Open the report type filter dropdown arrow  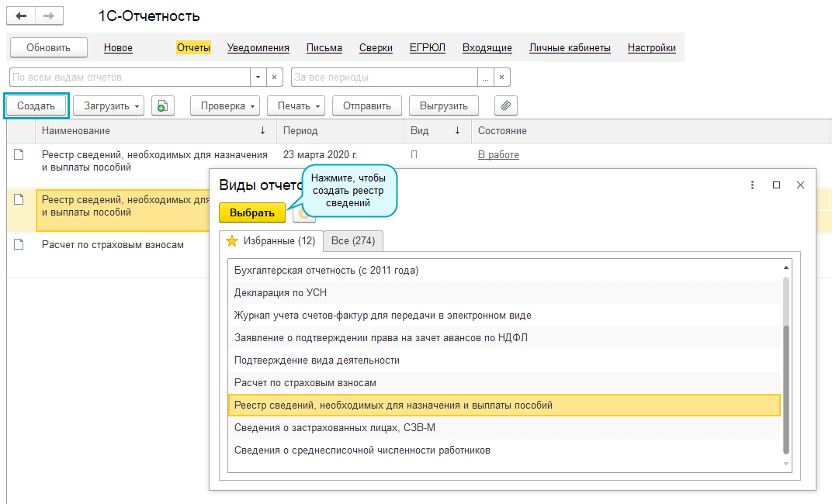[258, 78]
